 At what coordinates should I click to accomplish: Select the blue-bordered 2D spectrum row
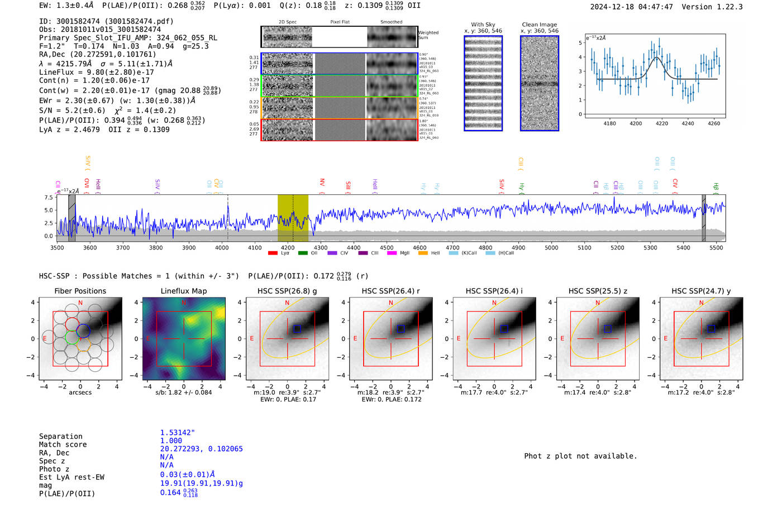339,64
